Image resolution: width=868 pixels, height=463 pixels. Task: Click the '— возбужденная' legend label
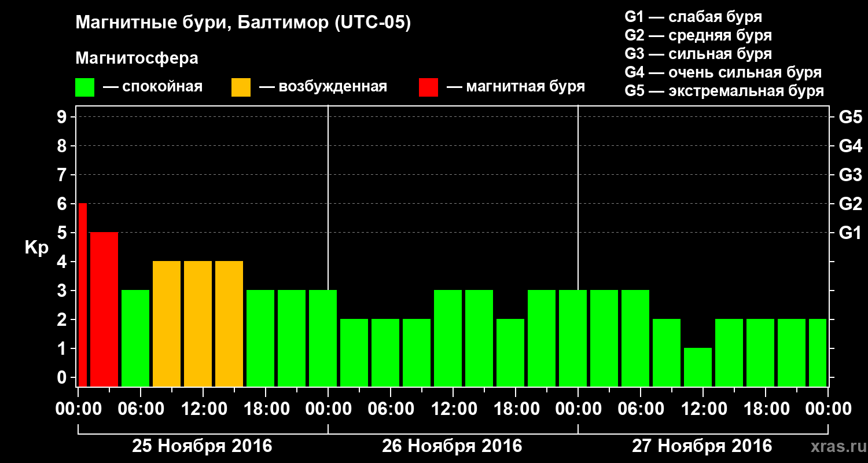(x=323, y=87)
